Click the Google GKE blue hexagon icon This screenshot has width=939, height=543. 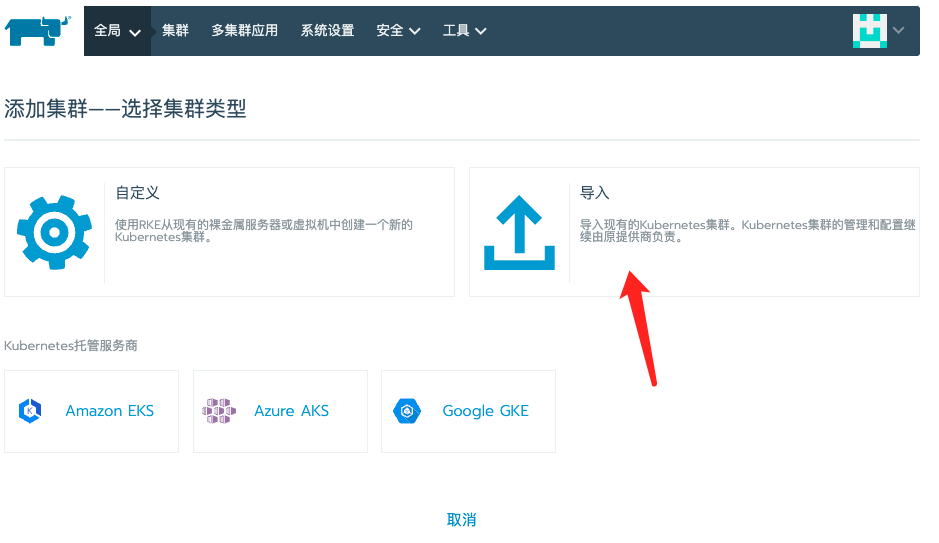(x=407, y=411)
